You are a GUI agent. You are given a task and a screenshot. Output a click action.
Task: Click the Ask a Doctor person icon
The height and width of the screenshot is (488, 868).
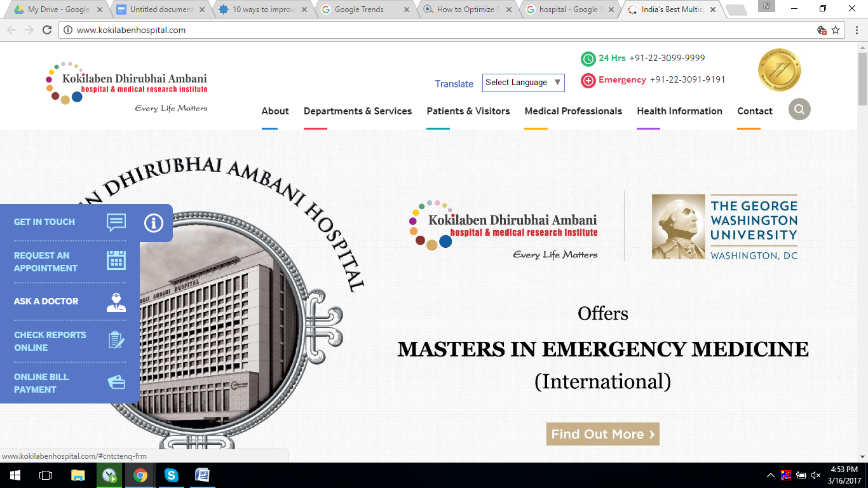click(116, 302)
